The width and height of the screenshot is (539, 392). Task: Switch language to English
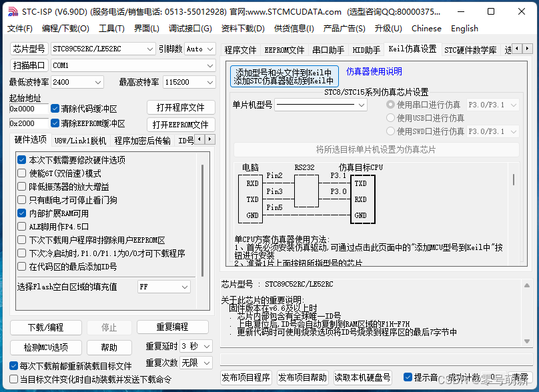coord(464,29)
